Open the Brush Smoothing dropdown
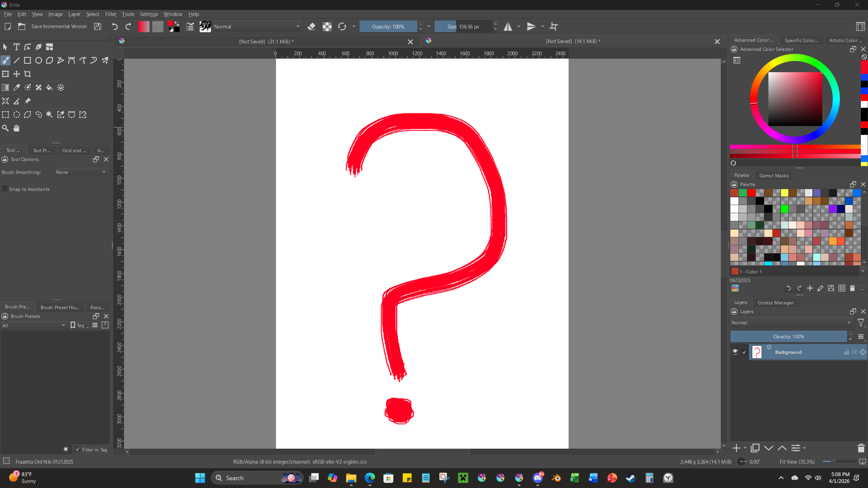Screen dimensions: 868x488 [81, 172]
